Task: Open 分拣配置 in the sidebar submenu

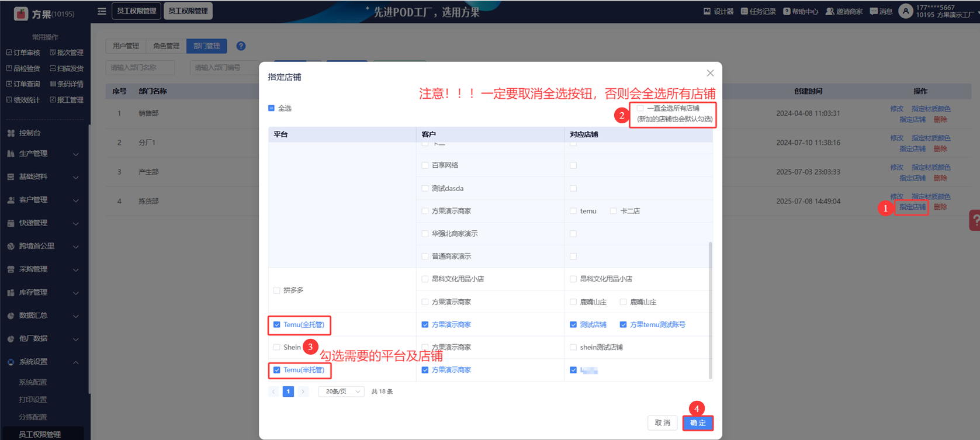Action: point(33,417)
